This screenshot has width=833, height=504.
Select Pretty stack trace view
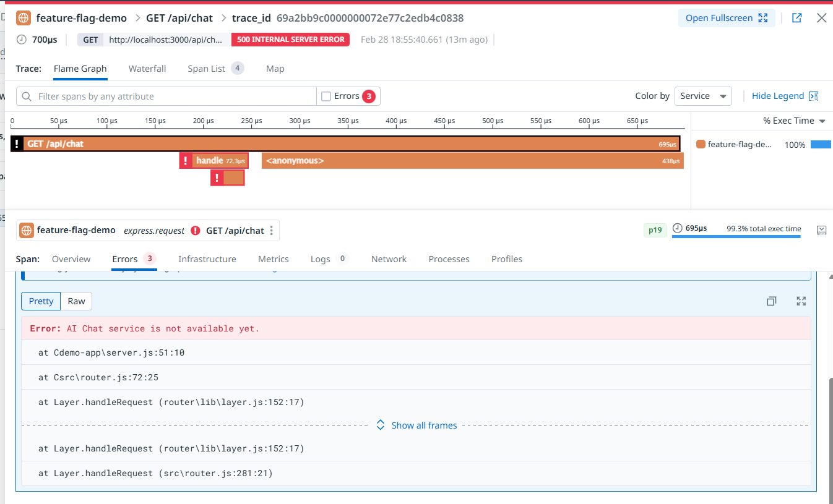pyautogui.click(x=41, y=301)
